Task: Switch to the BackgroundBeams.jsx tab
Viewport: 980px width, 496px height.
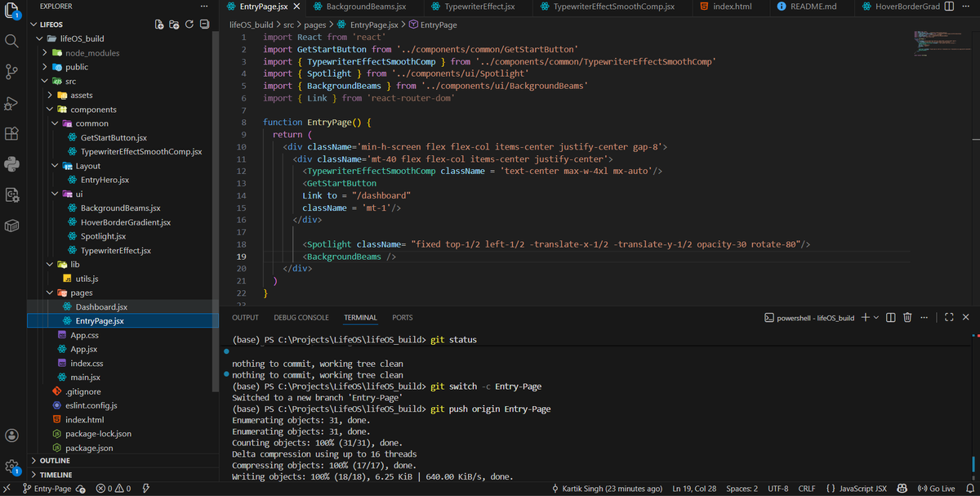Action: point(365,7)
